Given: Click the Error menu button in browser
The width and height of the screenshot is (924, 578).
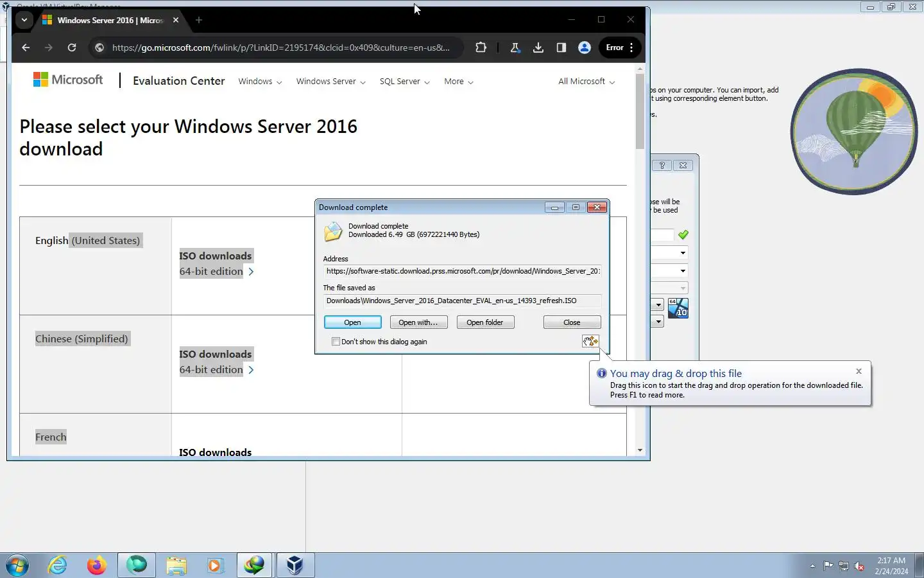Looking at the screenshot, I should click(620, 48).
